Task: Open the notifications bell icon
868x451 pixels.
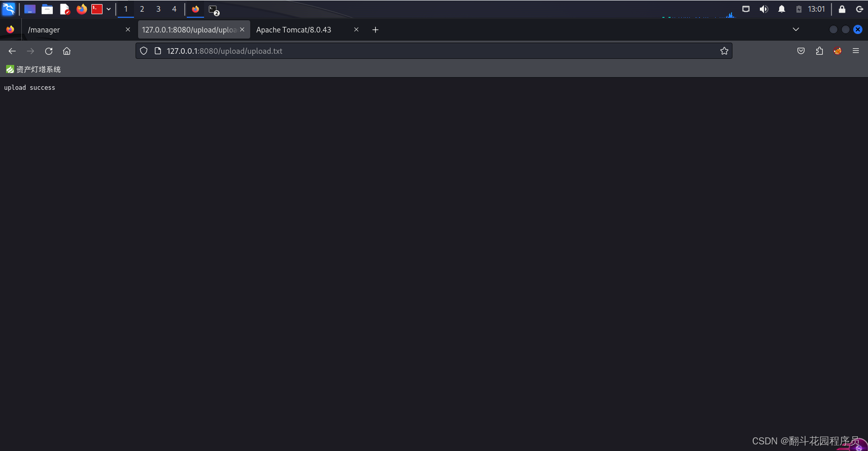Action: pos(782,9)
